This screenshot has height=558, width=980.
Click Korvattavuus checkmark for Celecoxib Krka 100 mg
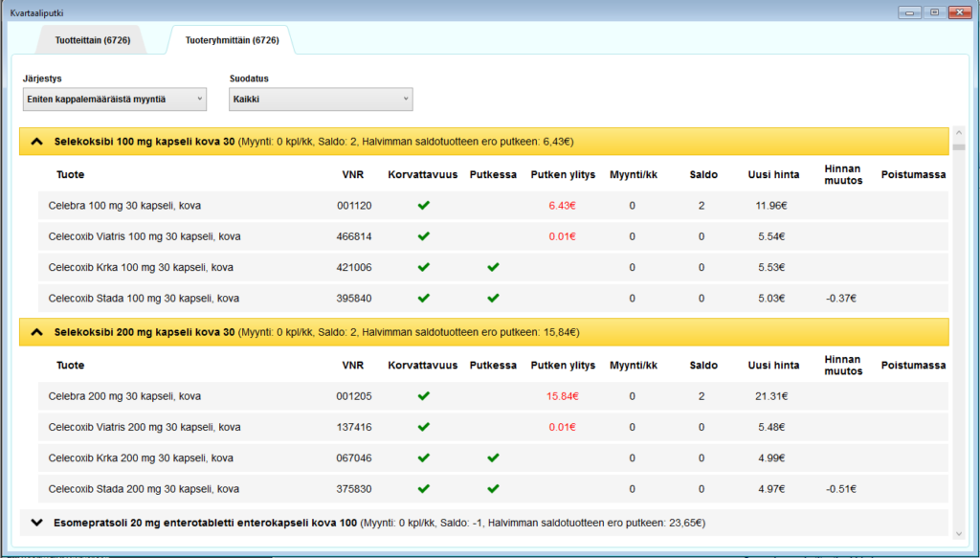click(x=424, y=267)
